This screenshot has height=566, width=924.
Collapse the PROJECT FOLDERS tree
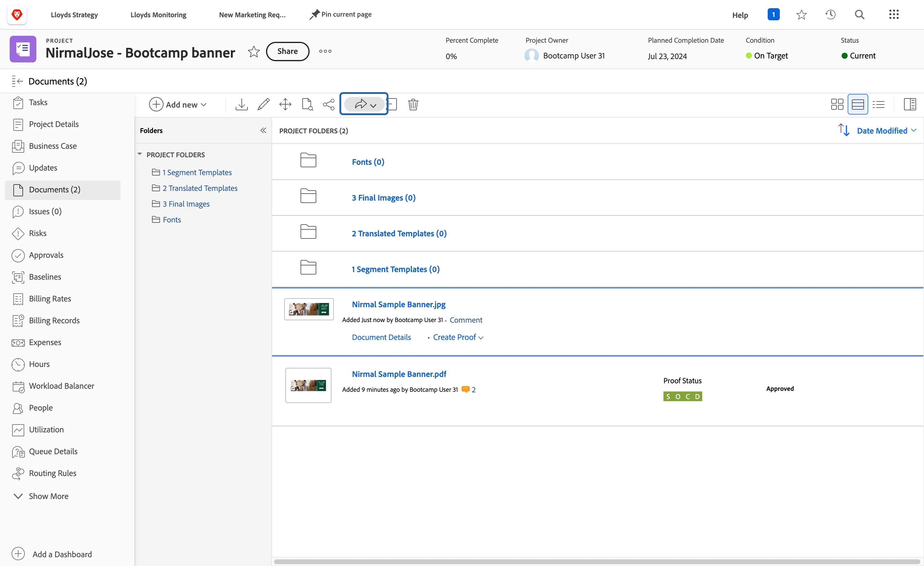139,154
